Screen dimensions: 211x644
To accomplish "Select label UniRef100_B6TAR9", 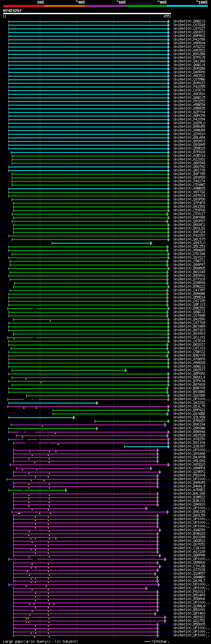I will click(x=189, y=327).
